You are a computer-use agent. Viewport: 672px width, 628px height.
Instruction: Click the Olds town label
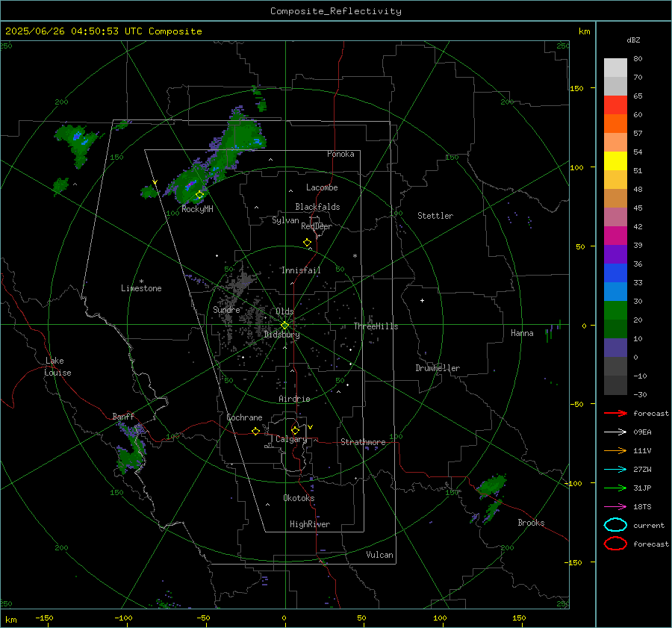point(284,311)
